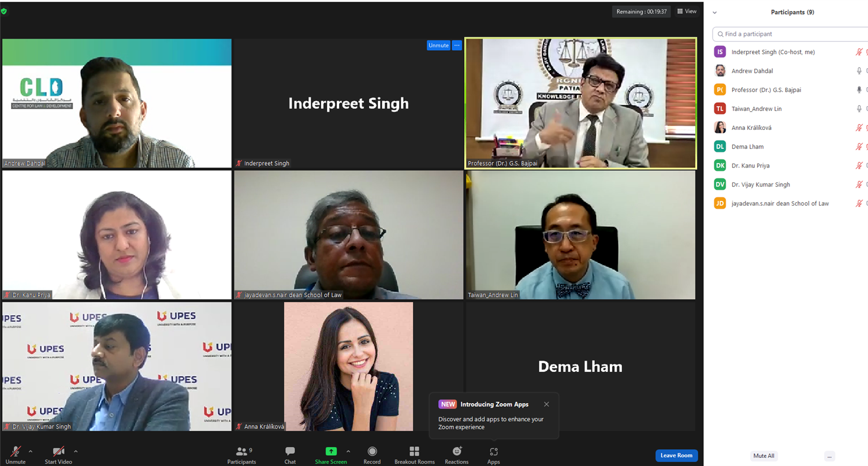Click microphone icon in Taiwan_Andrew Lin row
This screenshot has width=868, height=466.
tap(859, 109)
